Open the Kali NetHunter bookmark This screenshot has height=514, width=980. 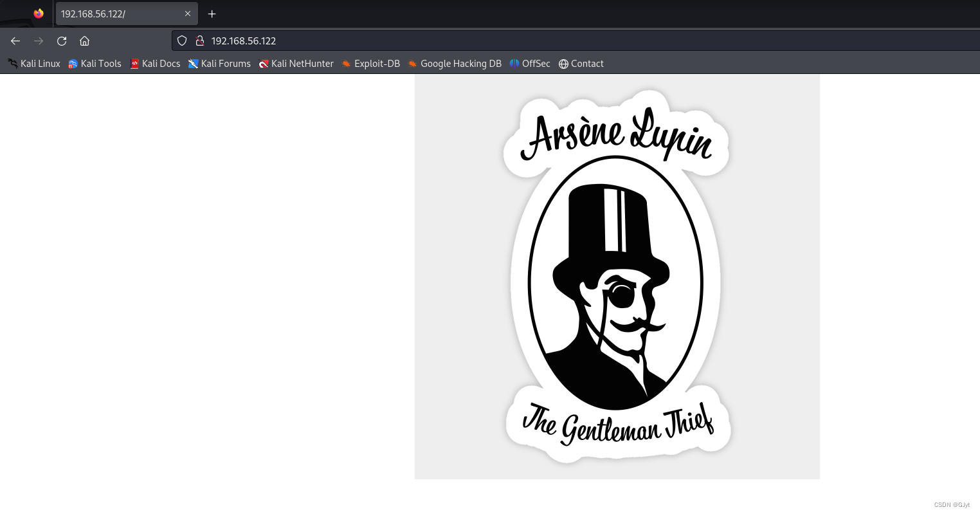296,64
